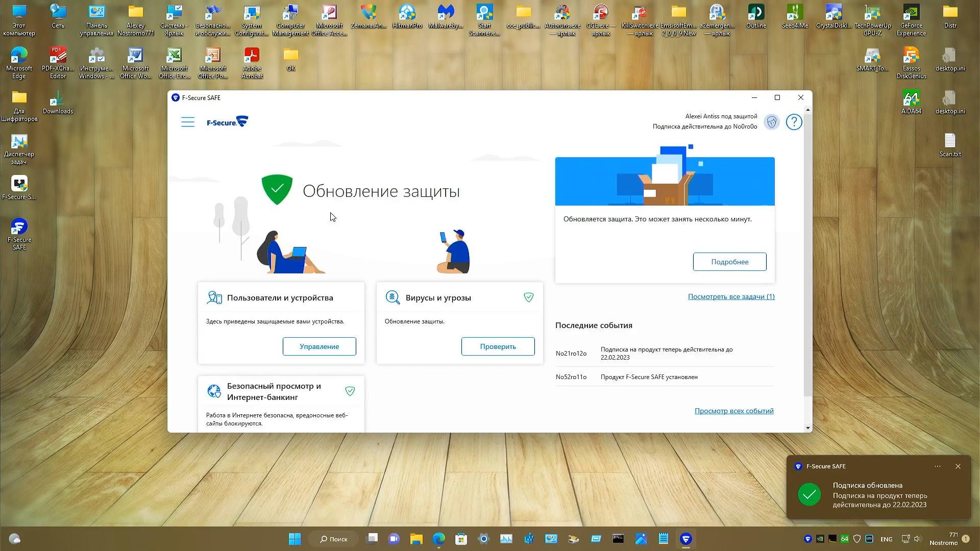Click the F-Secure logo in header
The image size is (980, 551).
pyautogui.click(x=227, y=122)
